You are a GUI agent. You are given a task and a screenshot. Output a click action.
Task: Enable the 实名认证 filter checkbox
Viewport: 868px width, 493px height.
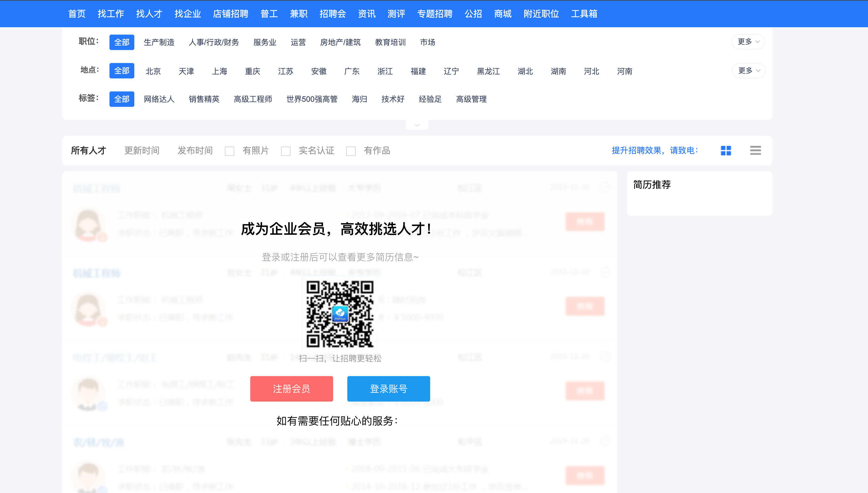[x=286, y=151]
